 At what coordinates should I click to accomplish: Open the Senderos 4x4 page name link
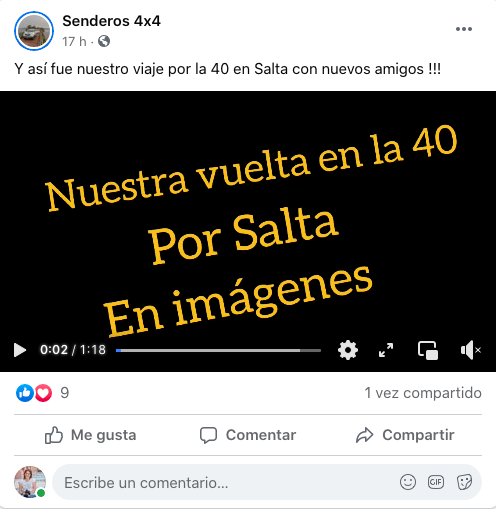pyautogui.click(x=111, y=21)
